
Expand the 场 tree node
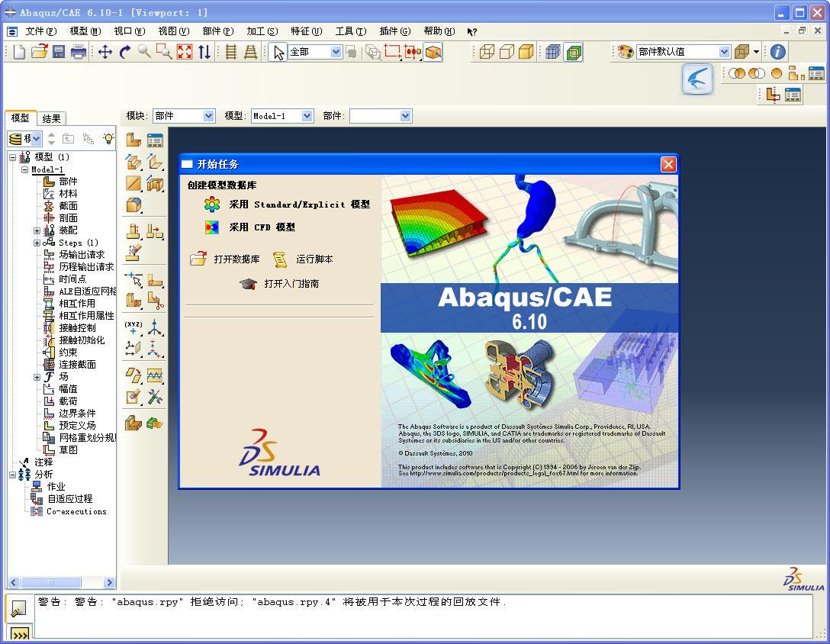(x=37, y=378)
